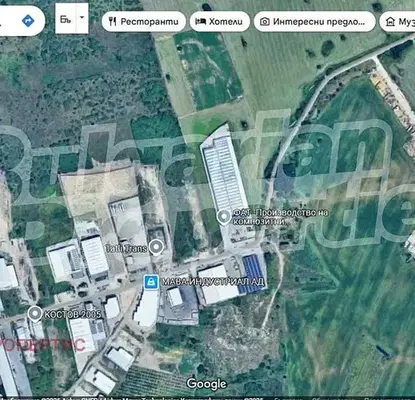
Task: Filter map by Хотели chip
Action: click(x=220, y=22)
